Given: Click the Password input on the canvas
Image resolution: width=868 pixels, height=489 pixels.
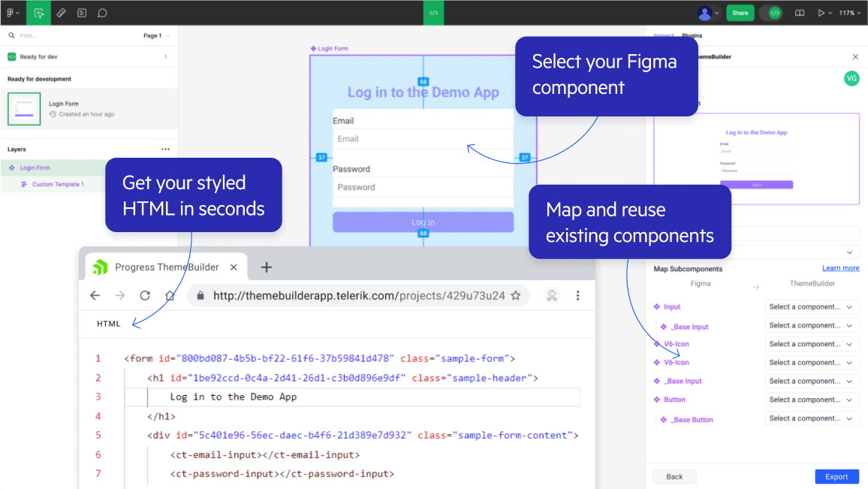Looking at the screenshot, I should (x=423, y=187).
